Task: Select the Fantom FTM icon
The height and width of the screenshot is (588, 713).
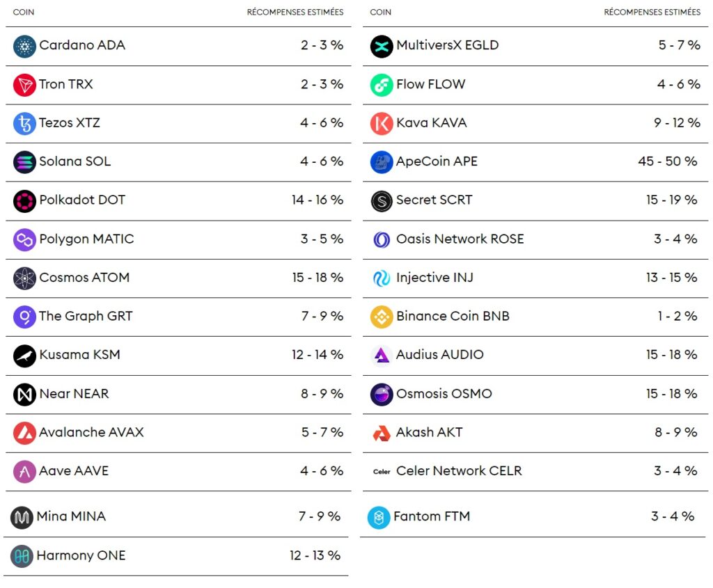Action: pyautogui.click(x=379, y=517)
